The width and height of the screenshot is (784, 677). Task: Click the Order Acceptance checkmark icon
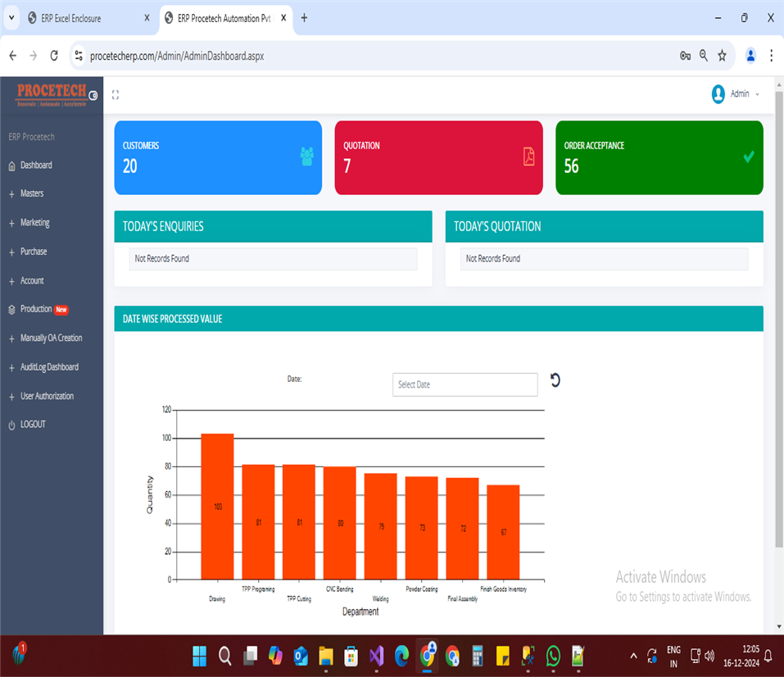[x=748, y=157]
